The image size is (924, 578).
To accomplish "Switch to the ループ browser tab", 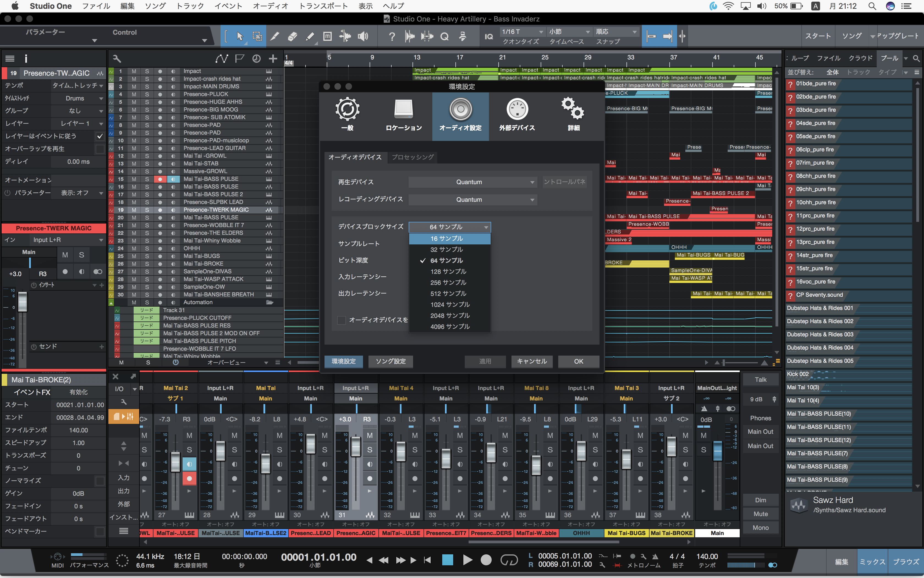I will 800,58.
